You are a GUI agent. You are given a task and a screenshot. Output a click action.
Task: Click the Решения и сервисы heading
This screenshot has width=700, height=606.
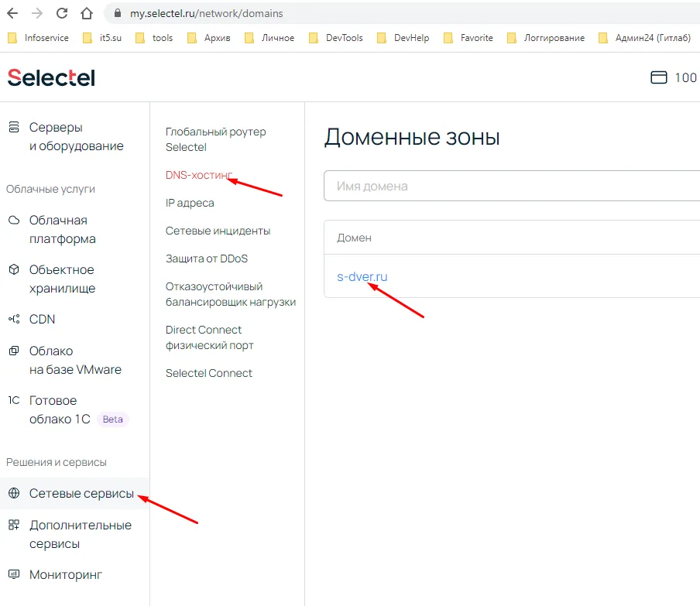pyautogui.click(x=57, y=462)
